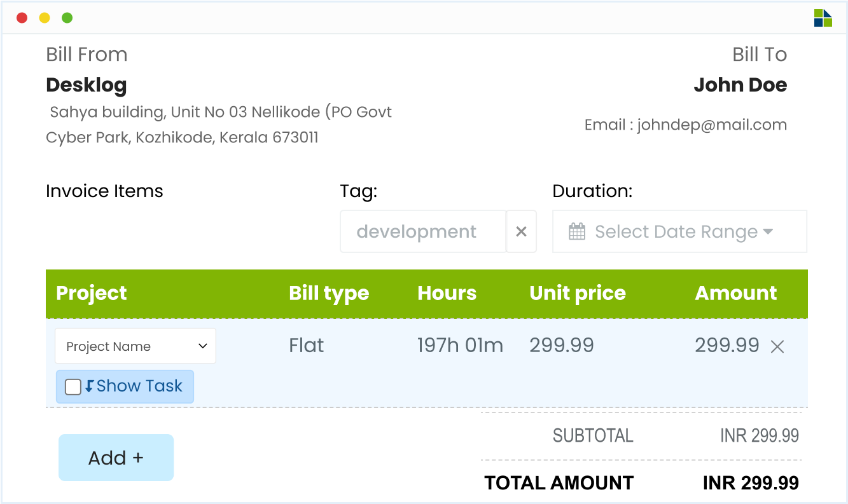This screenshot has height=504, width=848.
Task: Click the Show Task button label
Action: tap(139, 386)
